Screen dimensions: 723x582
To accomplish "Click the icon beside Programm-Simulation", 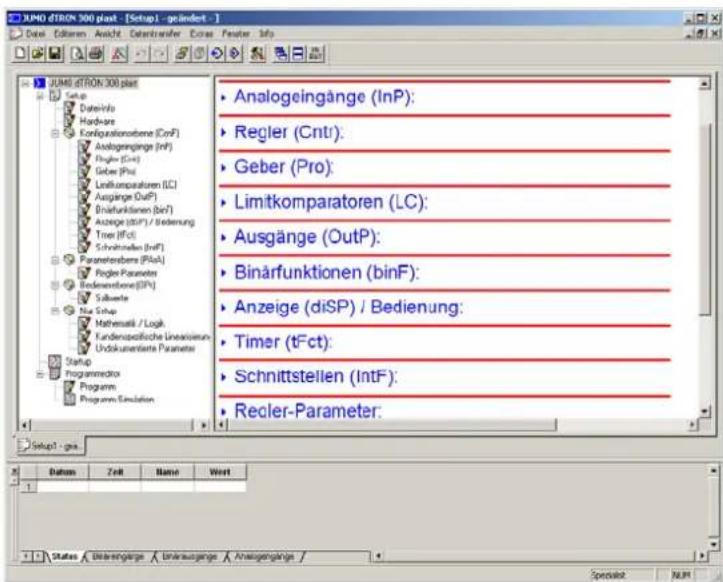I will pos(69,399).
